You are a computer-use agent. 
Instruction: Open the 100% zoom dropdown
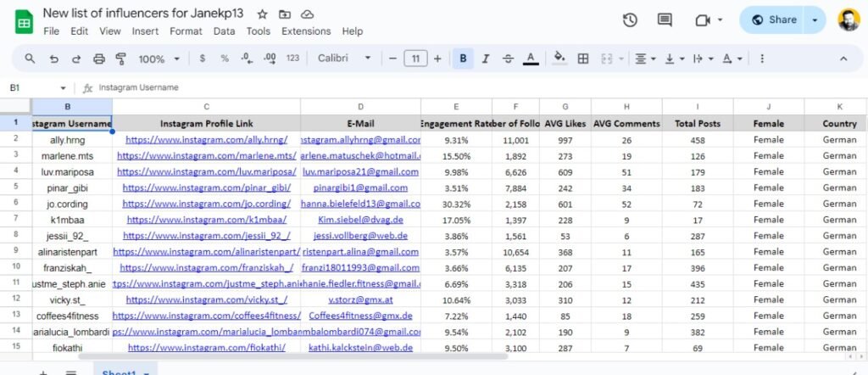159,59
